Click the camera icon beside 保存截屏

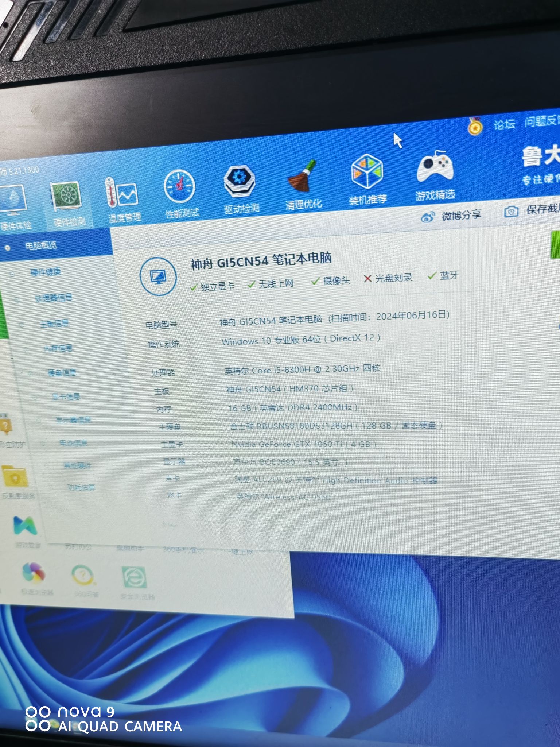[511, 212]
